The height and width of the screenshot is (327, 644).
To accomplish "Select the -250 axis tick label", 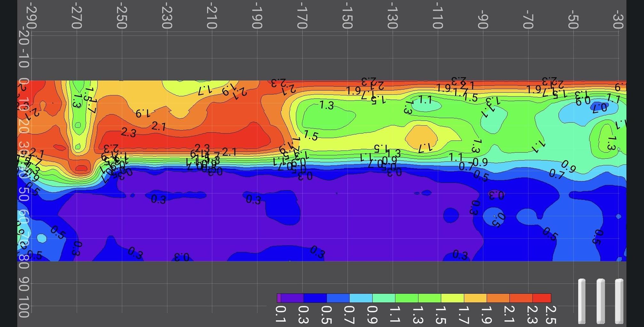I will pyautogui.click(x=122, y=16).
